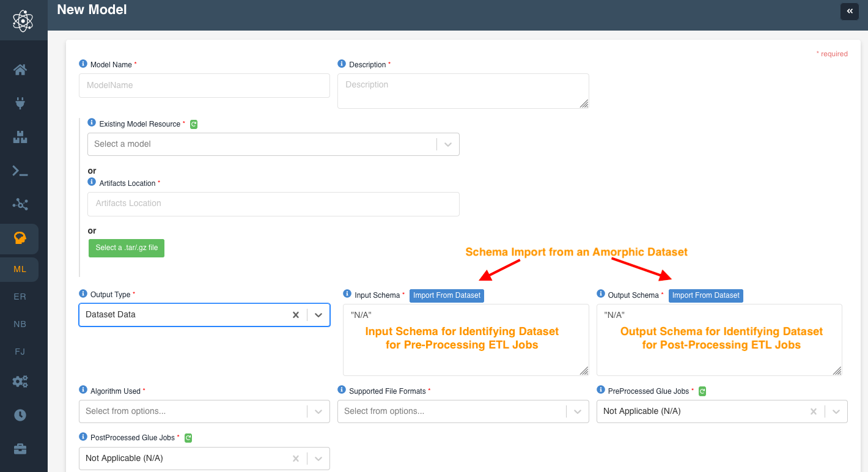The height and width of the screenshot is (472, 868).
Task: Refresh the PostProcessed Glue Jobs list
Action: click(188, 438)
